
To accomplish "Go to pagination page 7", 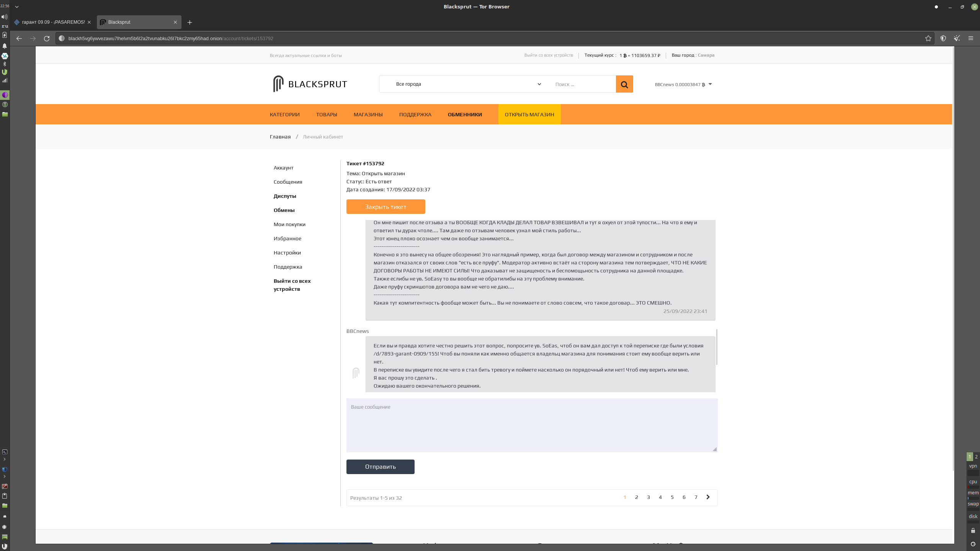I will pos(696,497).
